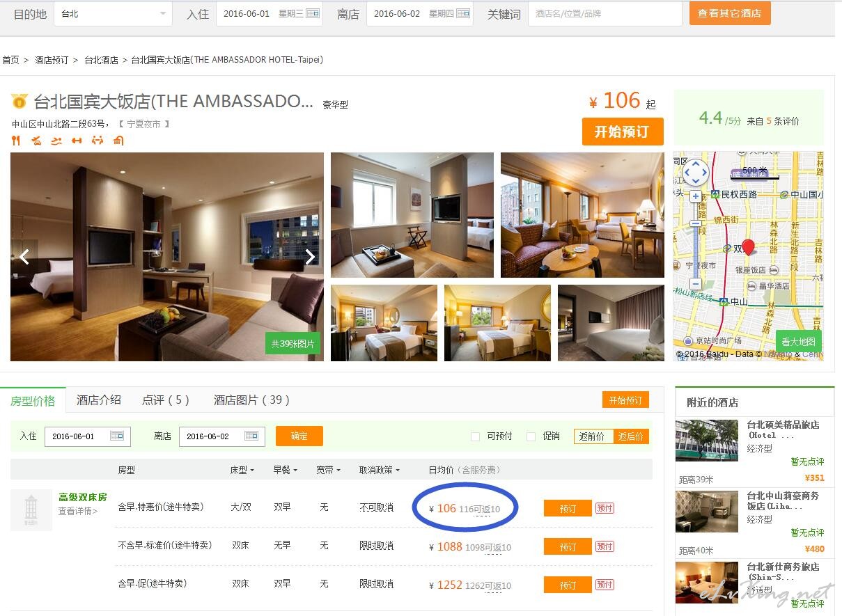This screenshot has height=616, width=842.
Task: Click the map zoom level slider track
Action: [x=695, y=241]
